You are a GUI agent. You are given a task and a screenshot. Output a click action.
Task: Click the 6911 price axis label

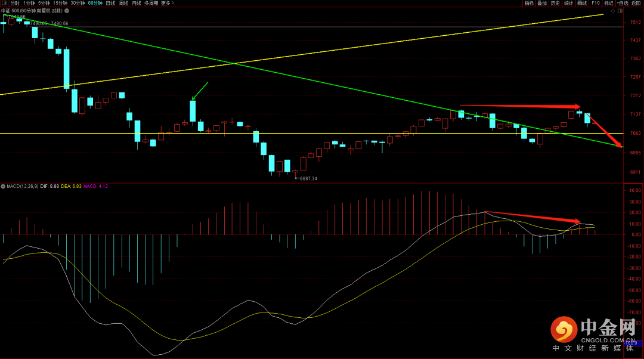point(636,172)
